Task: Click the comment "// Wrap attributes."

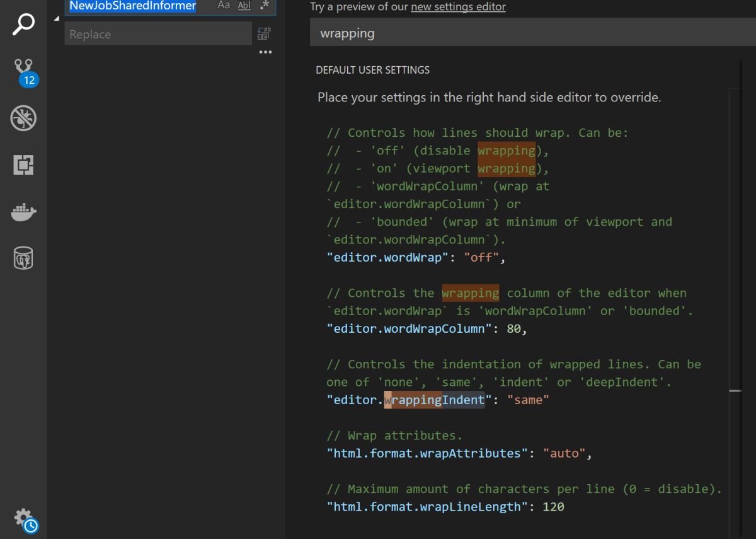Action: click(394, 436)
